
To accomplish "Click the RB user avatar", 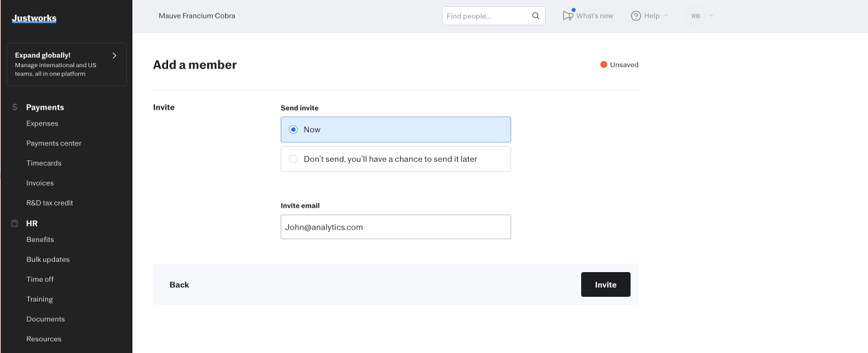I will [695, 16].
